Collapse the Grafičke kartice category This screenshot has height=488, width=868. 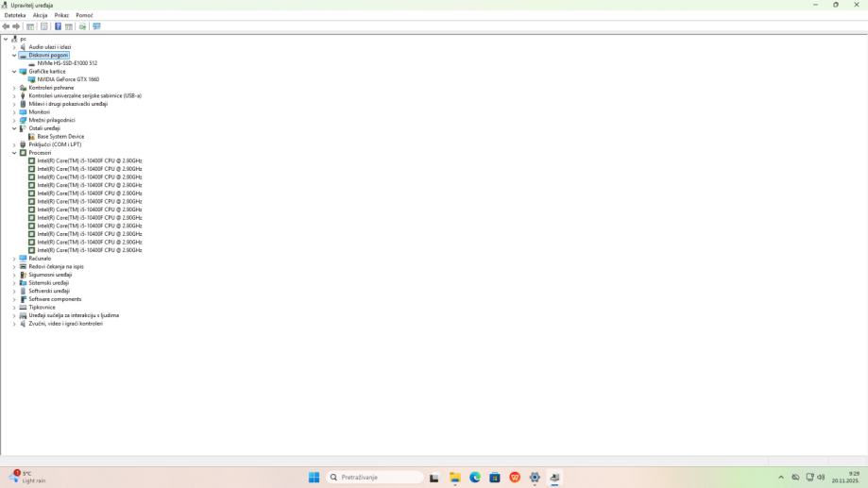pos(14,72)
